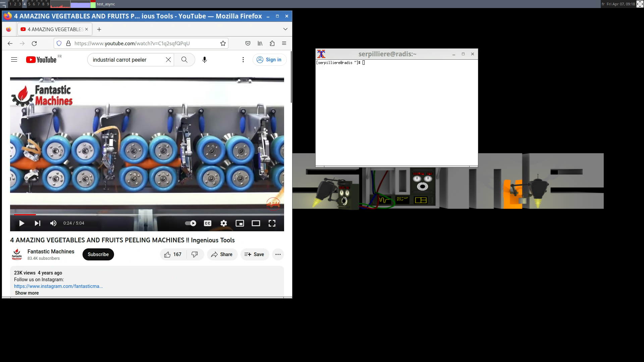Open video settings gear
The height and width of the screenshot is (362, 644).
(x=224, y=223)
